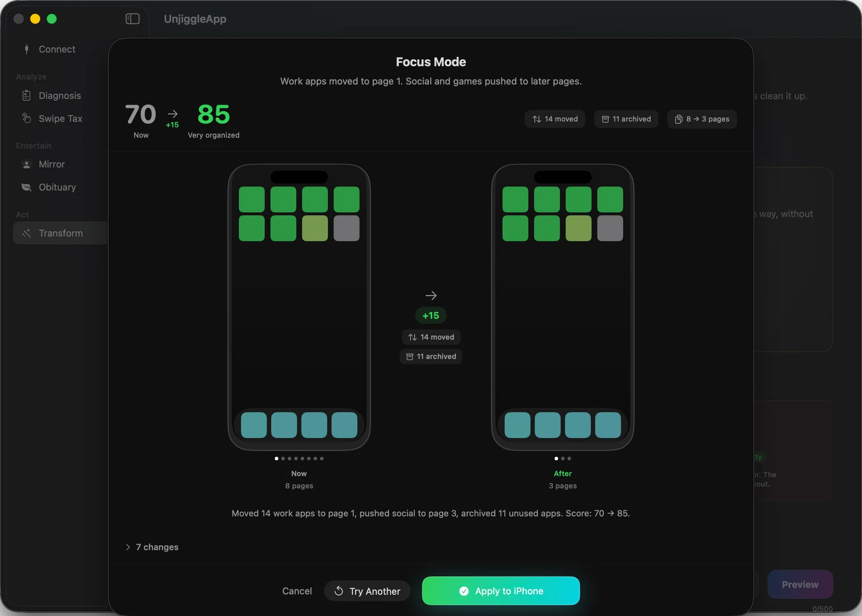Click the Diagnosis clipboard icon
Viewport: 862px width, 616px height.
tap(26, 95)
